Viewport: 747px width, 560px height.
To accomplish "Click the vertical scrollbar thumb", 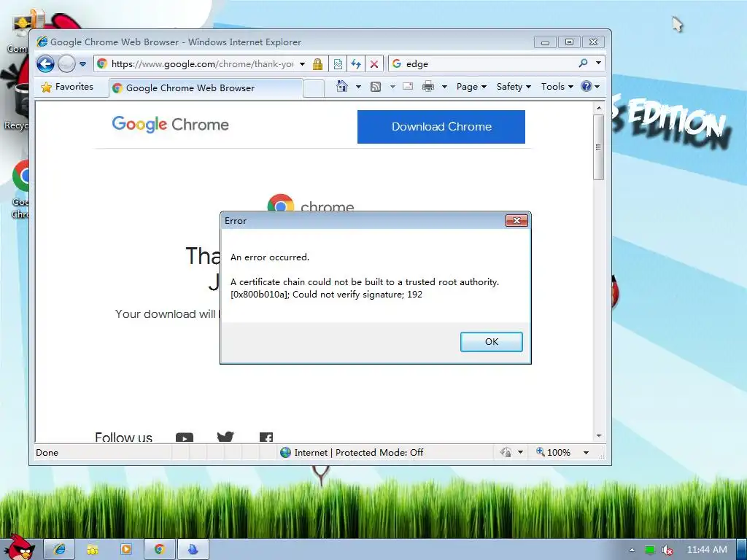I will coord(599,147).
